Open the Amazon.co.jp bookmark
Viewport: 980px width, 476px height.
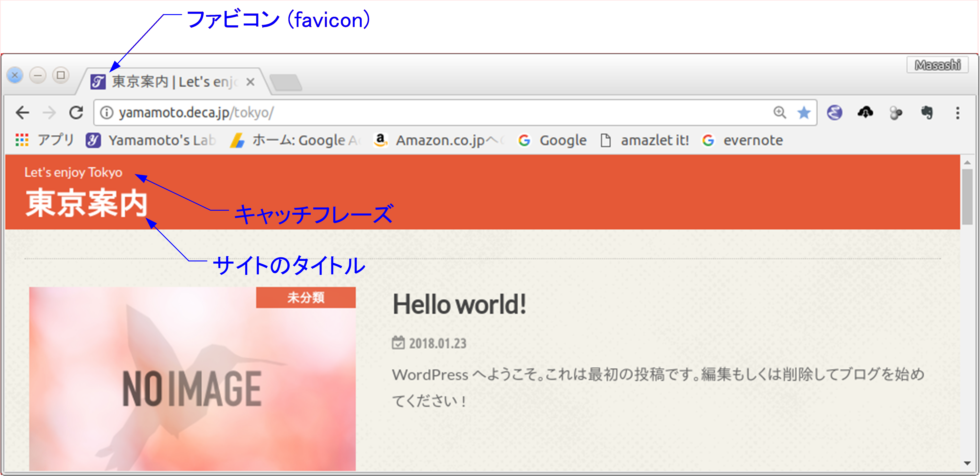(439, 140)
